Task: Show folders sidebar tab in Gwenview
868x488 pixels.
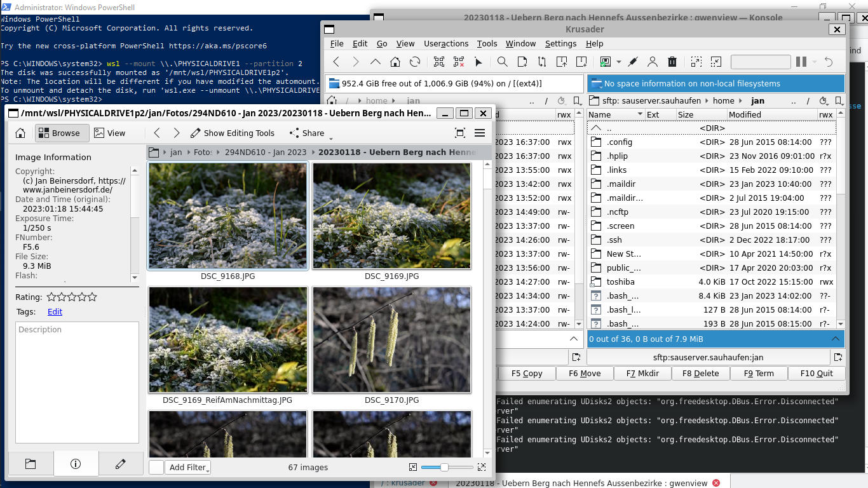Action: [x=31, y=464]
